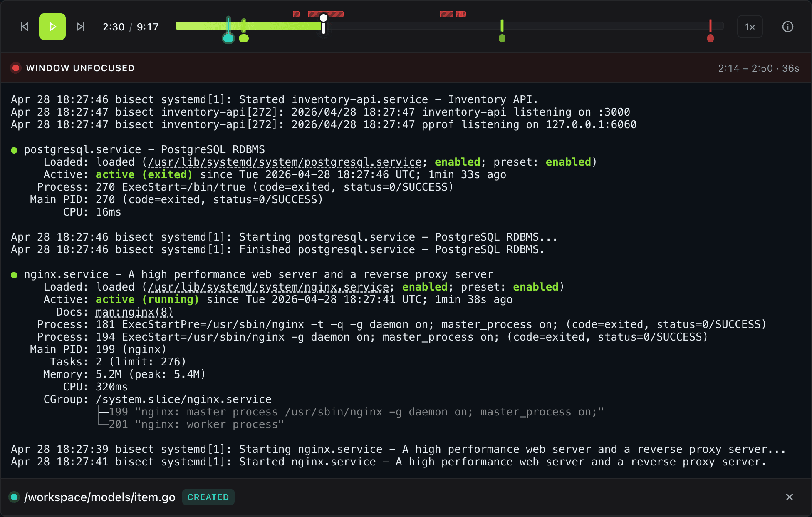The width and height of the screenshot is (812, 517).
Task: Select the fourth red striped segment
Action: pos(461,14)
